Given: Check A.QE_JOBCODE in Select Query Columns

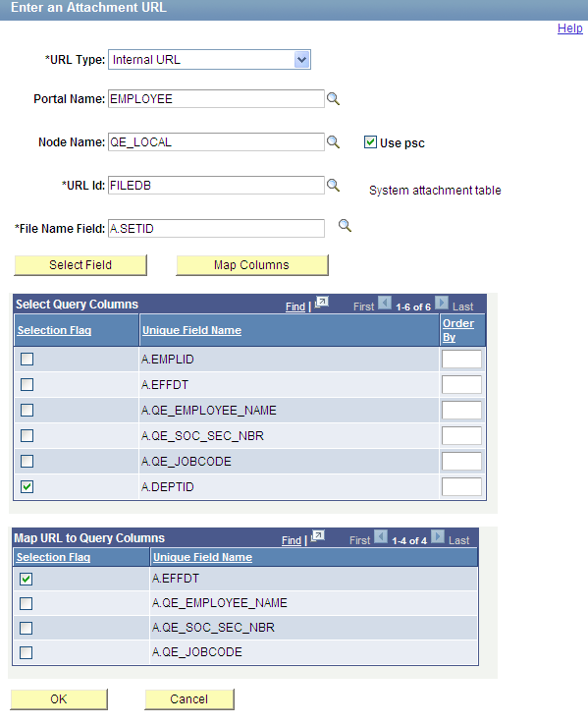Looking at the screenshot, I should click(27, 462).
